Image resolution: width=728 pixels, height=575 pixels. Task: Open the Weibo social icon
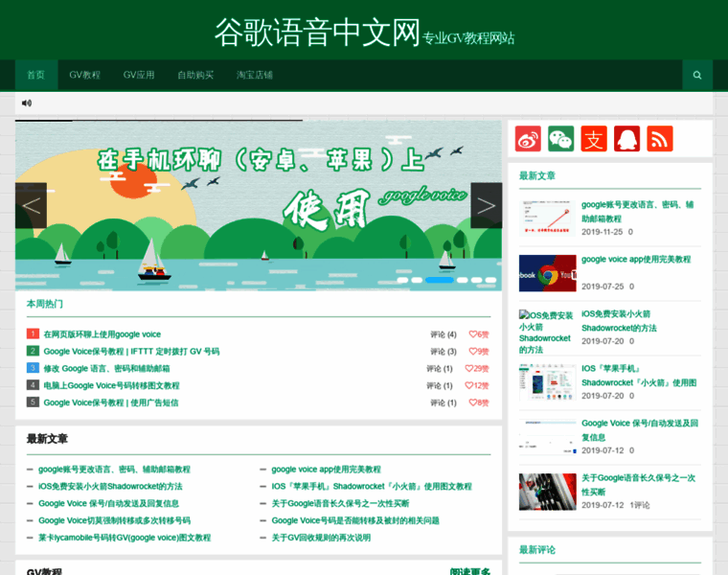point(528,138)
